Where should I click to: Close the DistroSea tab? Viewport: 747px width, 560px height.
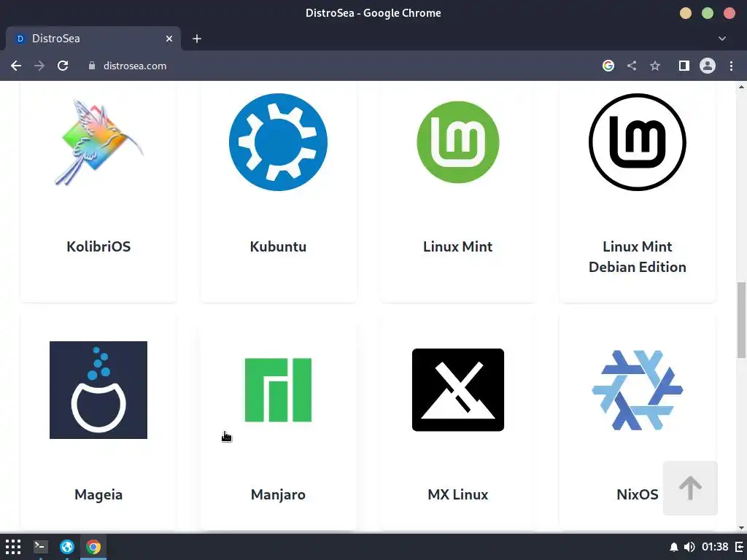pos(169,39)
